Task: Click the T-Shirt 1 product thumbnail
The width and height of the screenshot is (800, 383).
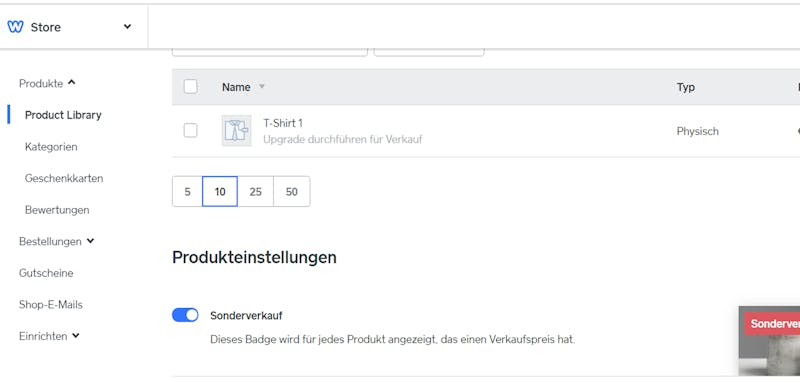Action: point(236,131)
